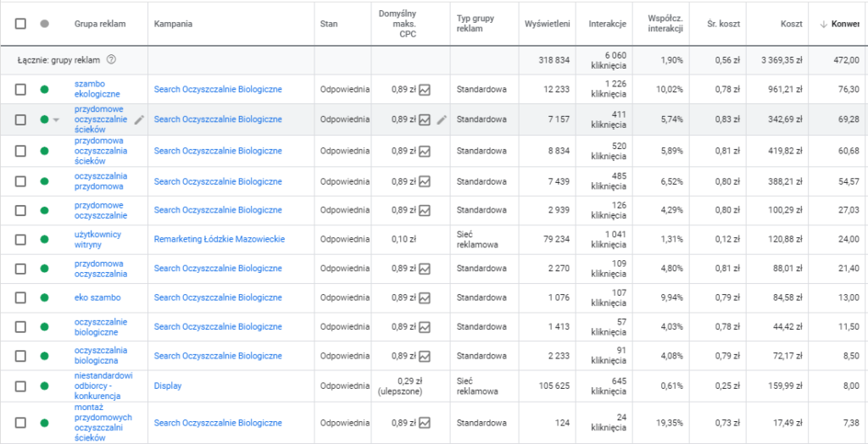
Task: Sort by the Konwersje column header arrow
Action: pyautogui.click(x=823, y=24)
